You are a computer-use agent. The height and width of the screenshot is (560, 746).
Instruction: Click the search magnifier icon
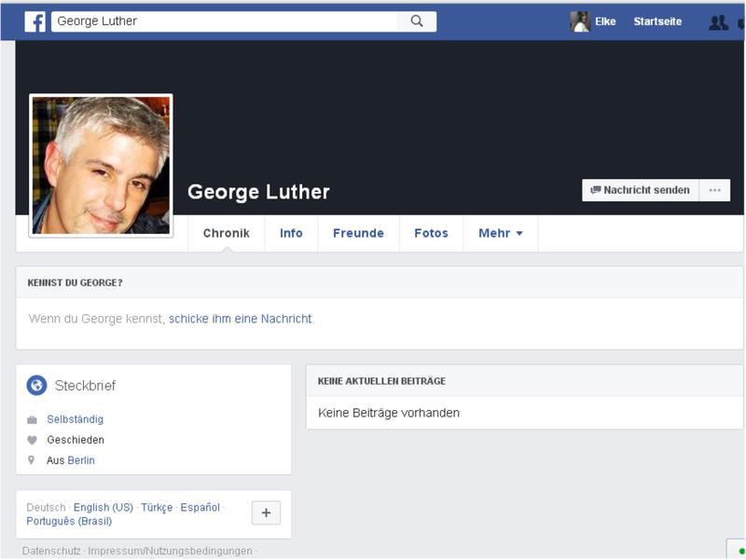point(417,21)
